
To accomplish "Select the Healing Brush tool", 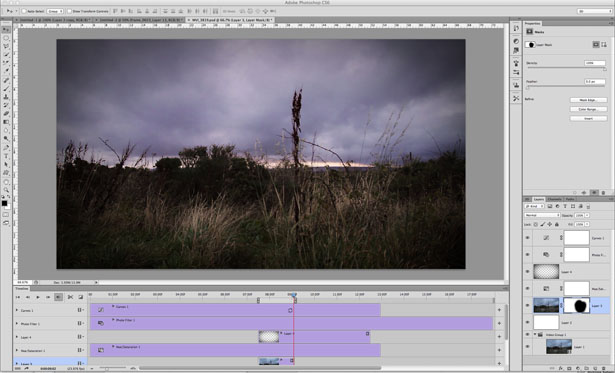I will [6, 80].
